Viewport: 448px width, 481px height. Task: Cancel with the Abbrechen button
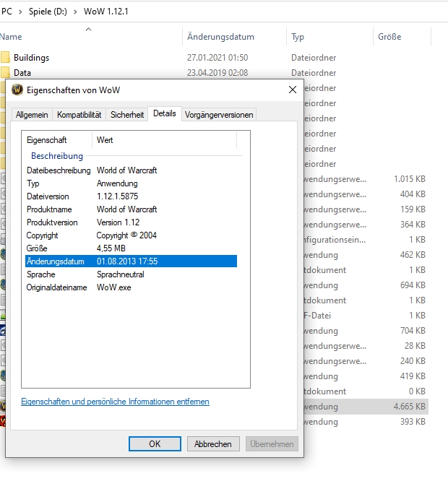tap(213, 444)
